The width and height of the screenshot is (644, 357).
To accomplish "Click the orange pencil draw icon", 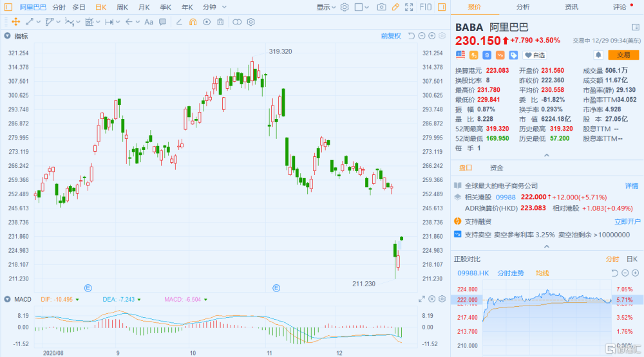I will coord(395,7).
